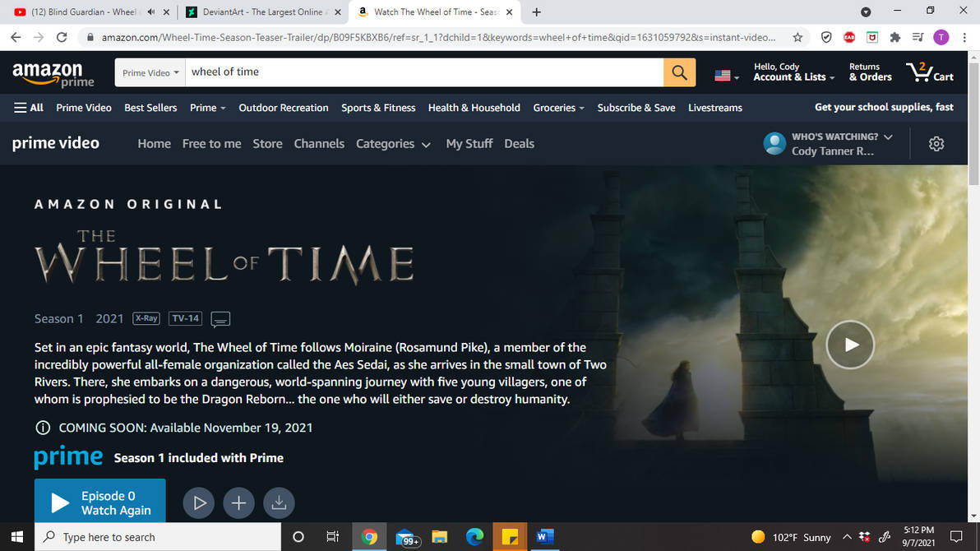The image size is (980, 551).
Task: Open the country flag language dropdown
Action: tap(727, 76)
